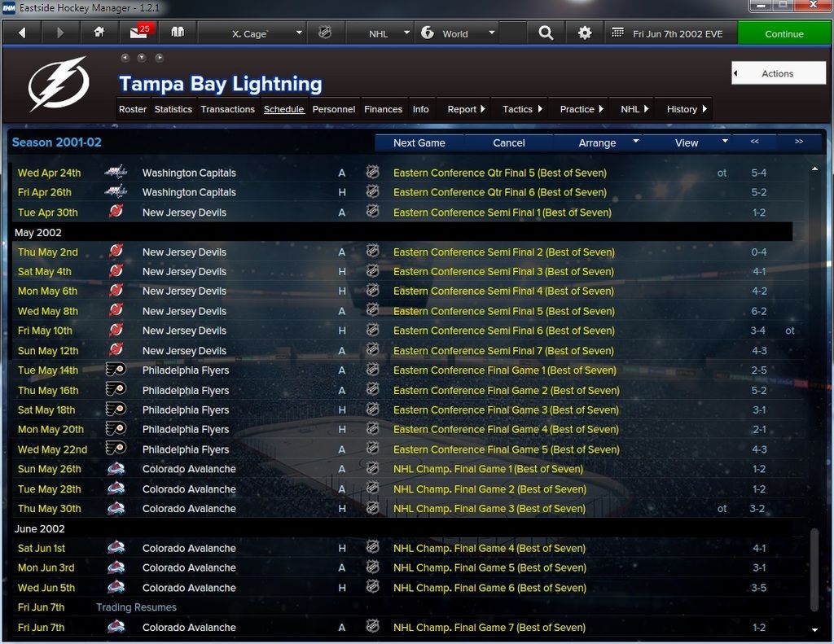Screen dimensions: 834x644
Task: Open the Finances tab
Action: click(x=383, y=109)
